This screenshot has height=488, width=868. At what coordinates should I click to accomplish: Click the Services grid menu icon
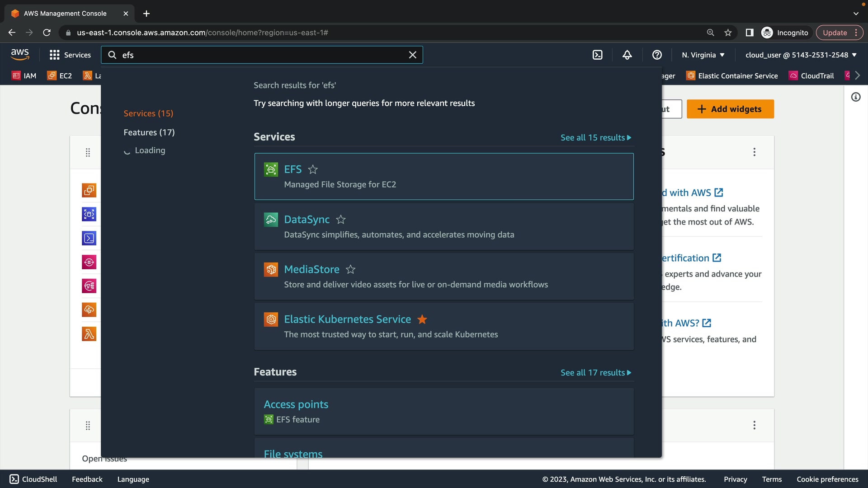coord(55,55)
